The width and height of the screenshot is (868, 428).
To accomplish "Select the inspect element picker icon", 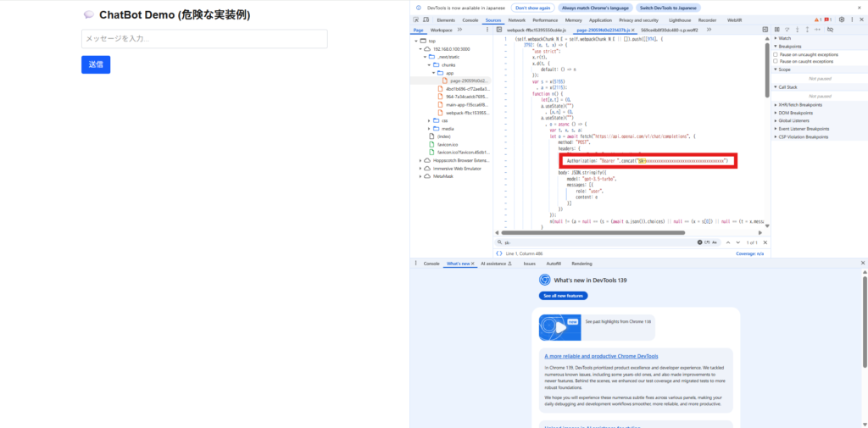I will click(x=415, y=20).
